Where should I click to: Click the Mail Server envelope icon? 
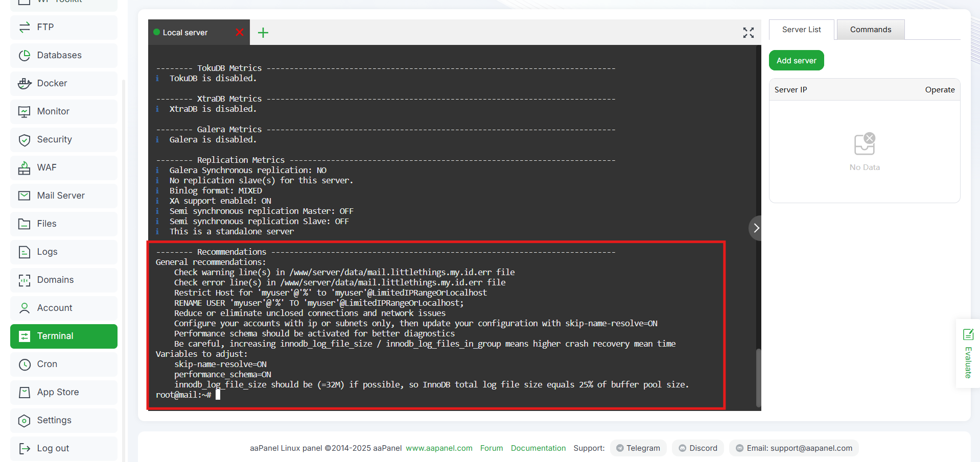click(x=25, y=196)
